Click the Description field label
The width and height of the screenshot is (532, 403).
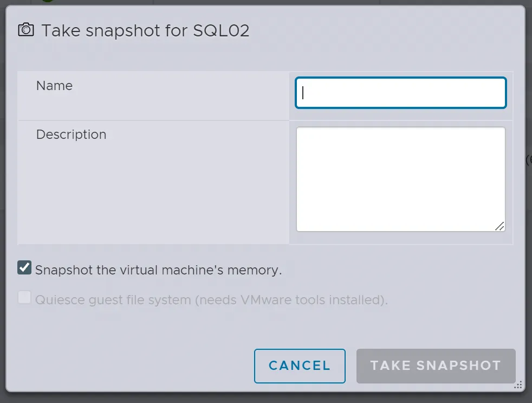(x=71, y=135)
